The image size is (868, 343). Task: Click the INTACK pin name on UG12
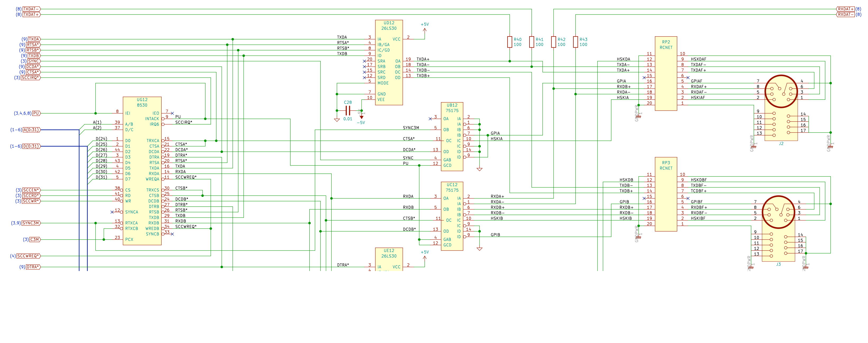152,119
